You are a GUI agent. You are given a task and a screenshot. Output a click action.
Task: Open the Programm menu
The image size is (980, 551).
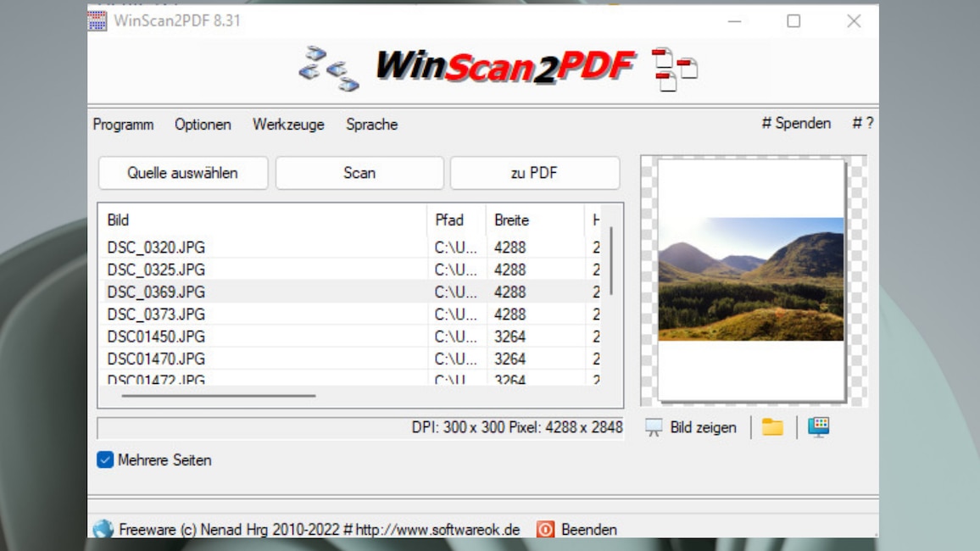point(123,125)
